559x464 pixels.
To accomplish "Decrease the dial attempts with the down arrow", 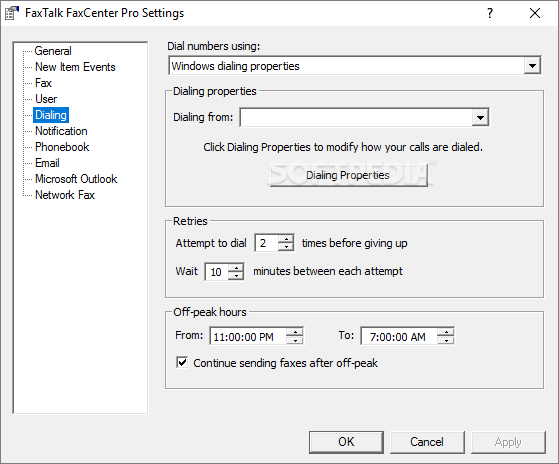I will [x=286, y=247].
